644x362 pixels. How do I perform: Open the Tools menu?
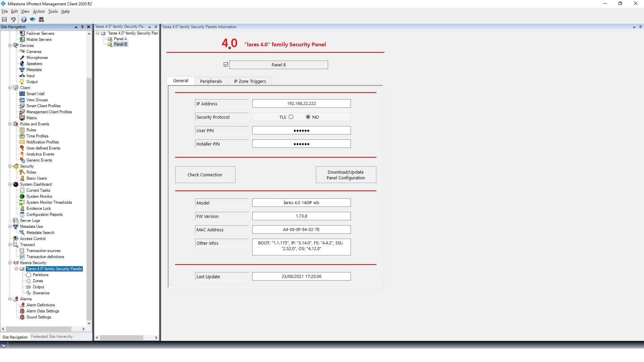click(x=53, y=11)
